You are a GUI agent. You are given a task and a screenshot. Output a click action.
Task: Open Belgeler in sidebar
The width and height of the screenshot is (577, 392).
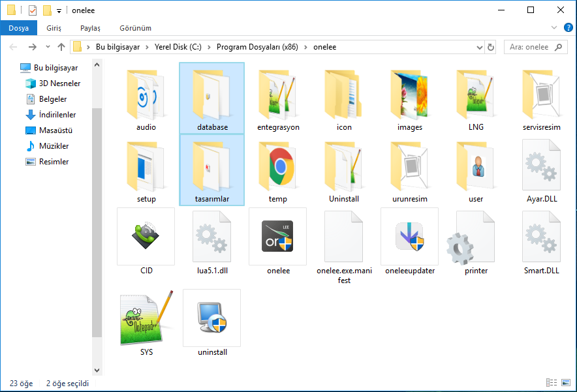pyautogui.click(x=46, y=99)
